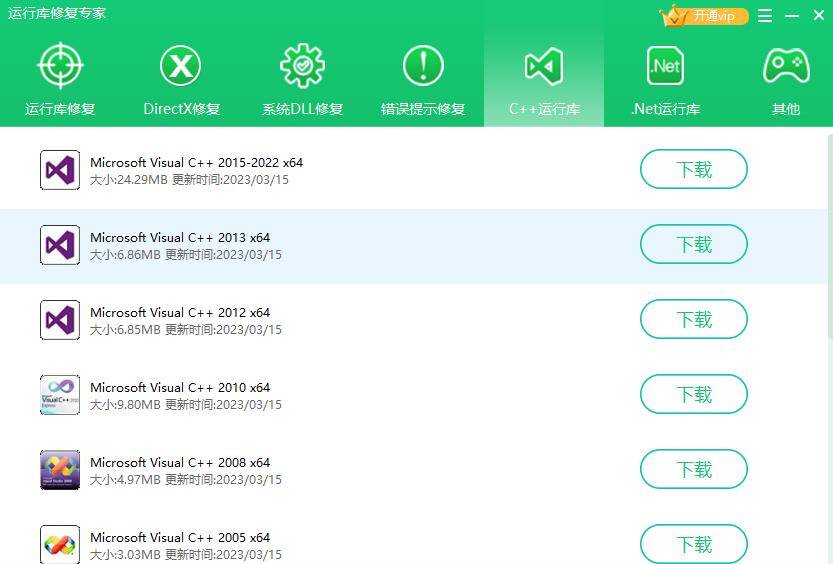Click the Visual C++ 2015-2022 x64 icon
The height and width of the screenshot is (564, 833).
pos(60,170)
